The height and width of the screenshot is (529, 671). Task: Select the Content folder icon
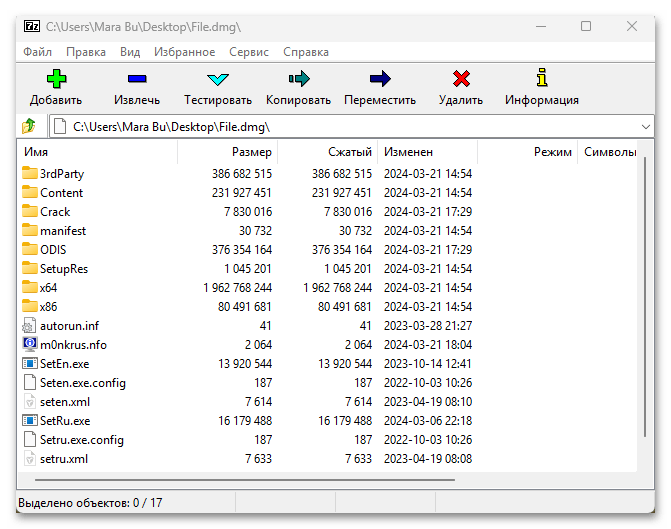[x=30, y=192]
